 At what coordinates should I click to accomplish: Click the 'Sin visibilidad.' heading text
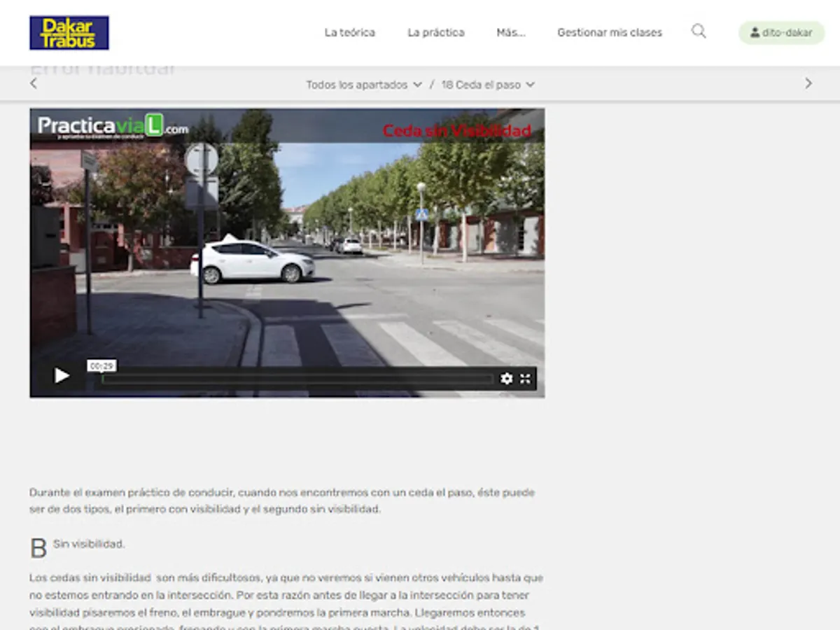pyautogui.click(x=89, y=544)
